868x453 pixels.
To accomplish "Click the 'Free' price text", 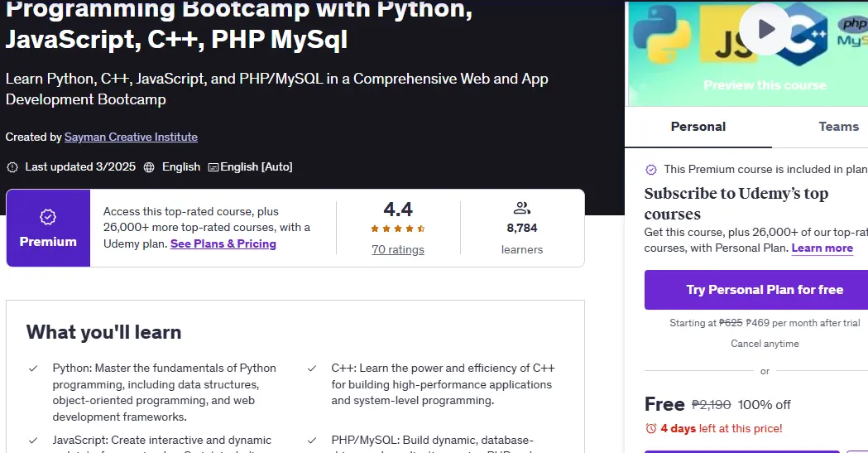I will (664, 404).
